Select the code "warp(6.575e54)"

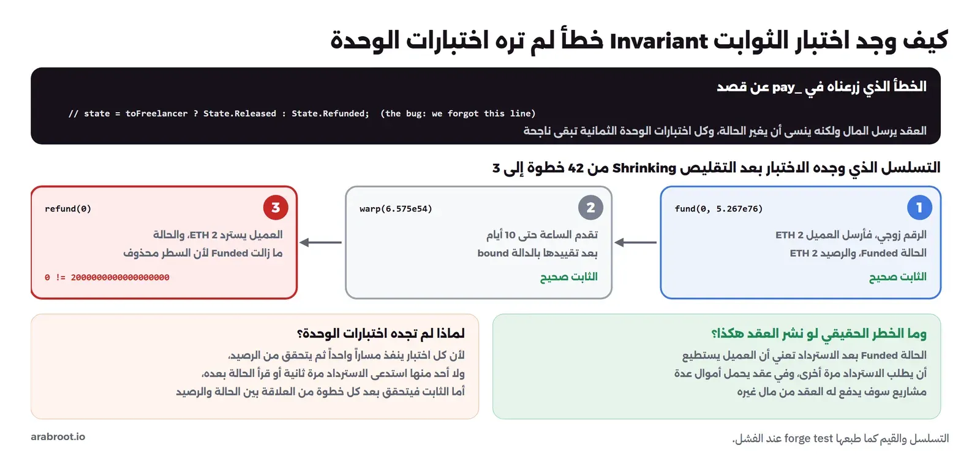coord(396,209)
